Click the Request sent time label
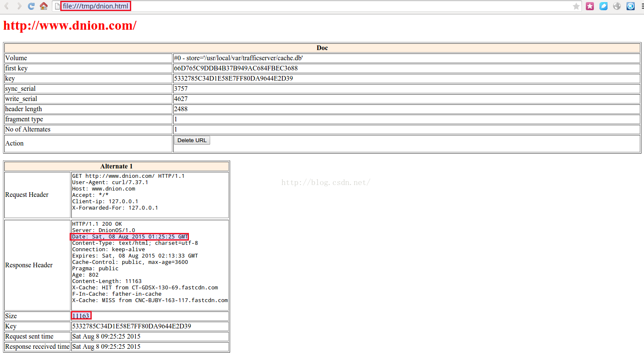This screenshot has width=644, height=356. pos(29,336)
